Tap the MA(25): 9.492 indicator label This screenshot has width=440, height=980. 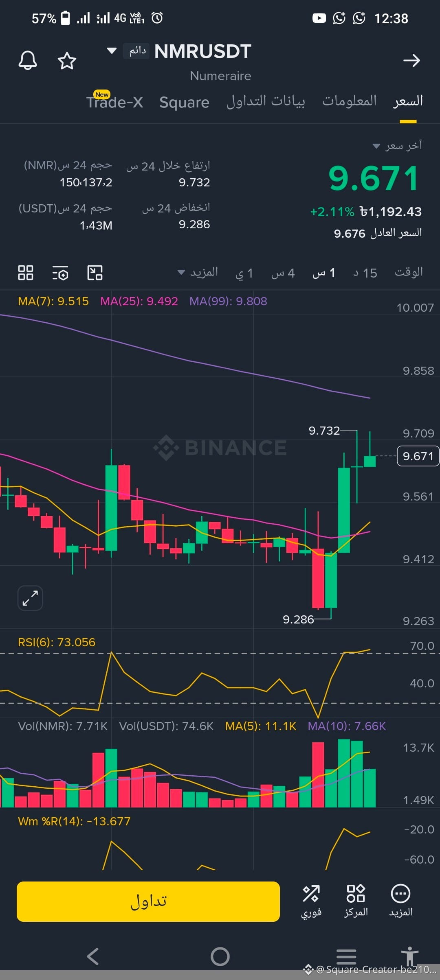(x=139, y=301)
